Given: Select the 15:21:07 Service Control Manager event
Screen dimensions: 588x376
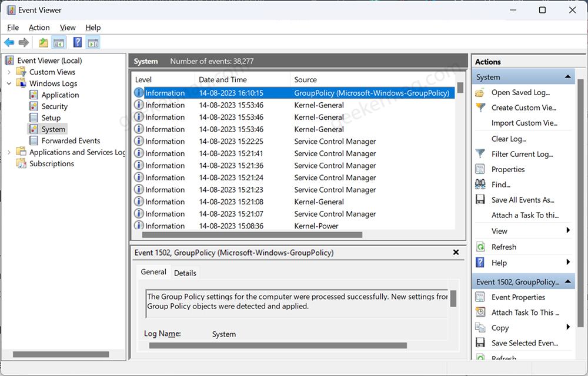Looking at the screenshot, I should [x=294, y=213].
